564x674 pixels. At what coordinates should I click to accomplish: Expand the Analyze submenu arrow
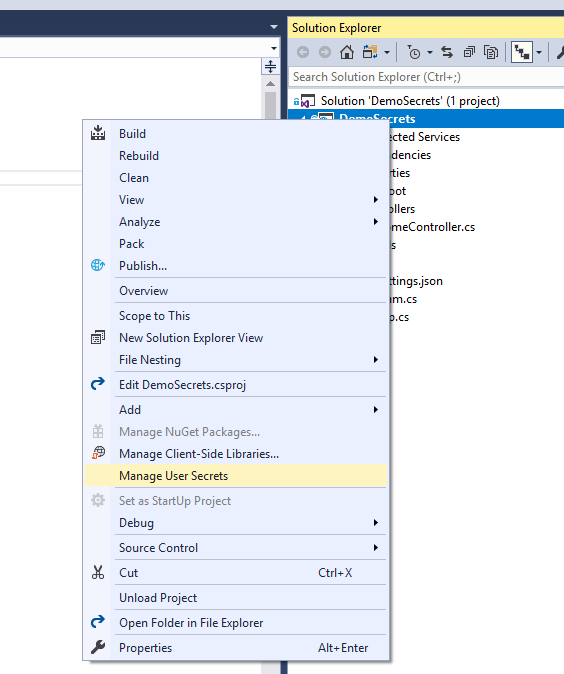coord(376,222)
